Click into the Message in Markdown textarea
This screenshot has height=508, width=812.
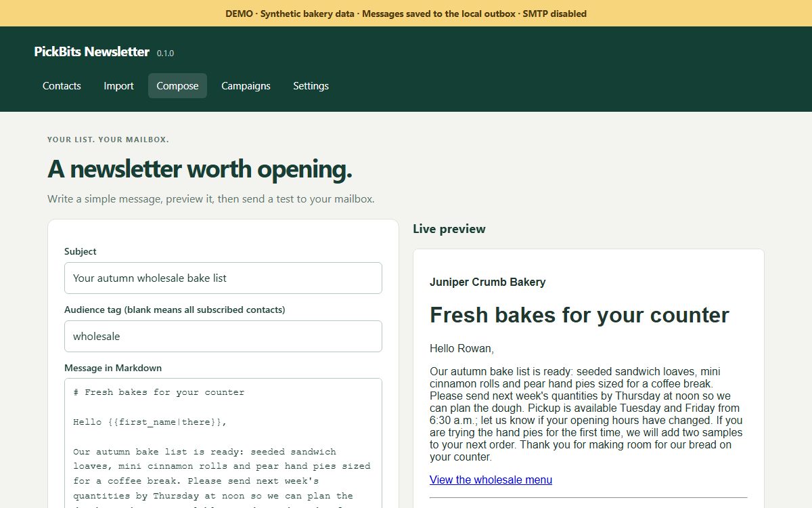tap(223, 443)
